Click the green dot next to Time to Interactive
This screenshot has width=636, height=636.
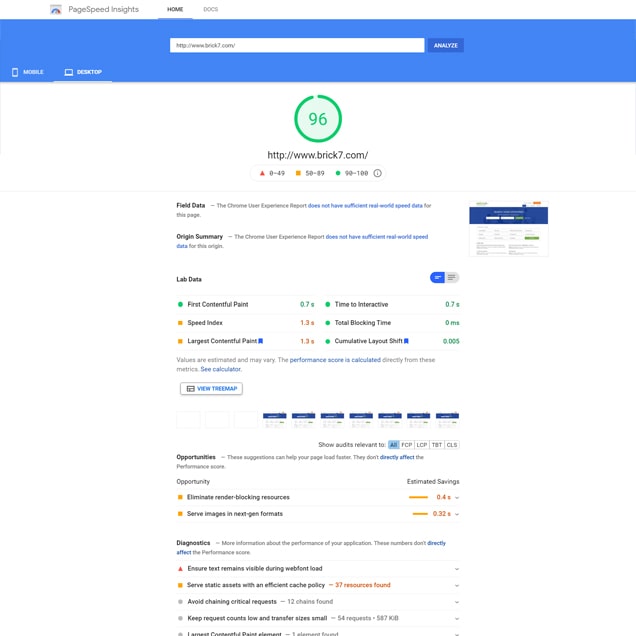point(327,304)
